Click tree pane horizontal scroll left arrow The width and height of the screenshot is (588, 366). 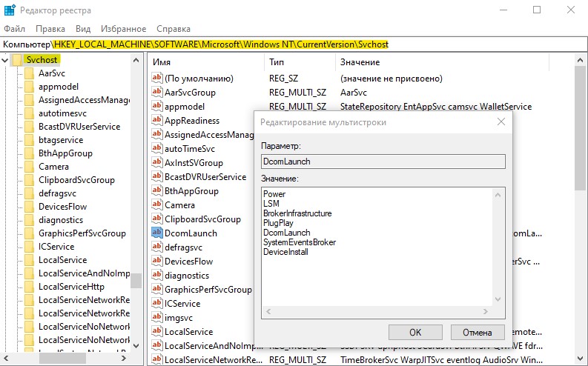coord(7,358)
